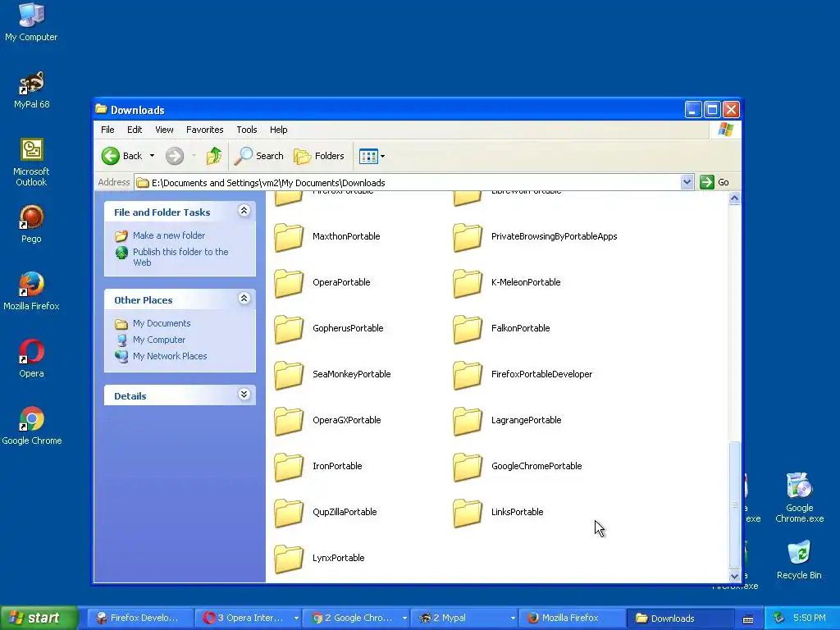This screenshot has width=840, height=630.
Task: Open the View menu
Action: tap(164, 130)
